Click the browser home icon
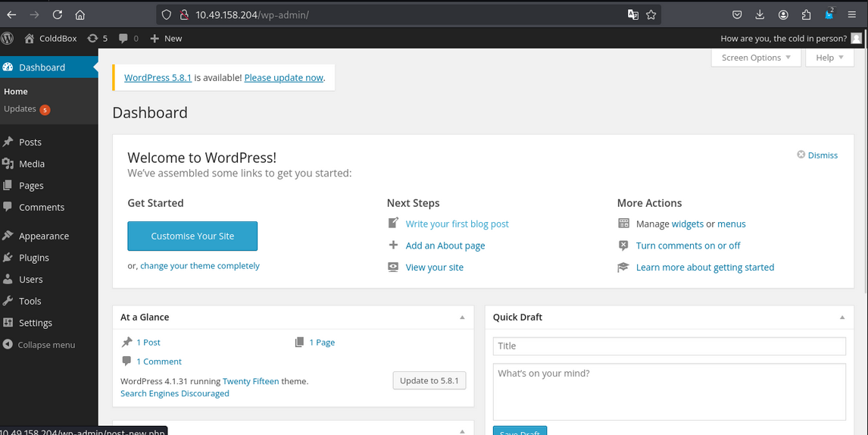Image resolution: width=868 pixels, height=435 pixels. point(80,14)
